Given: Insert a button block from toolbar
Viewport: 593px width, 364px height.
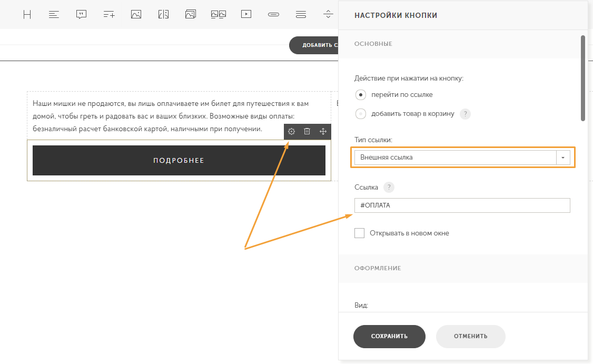Looking at the screenshot, I should (273, 15).
